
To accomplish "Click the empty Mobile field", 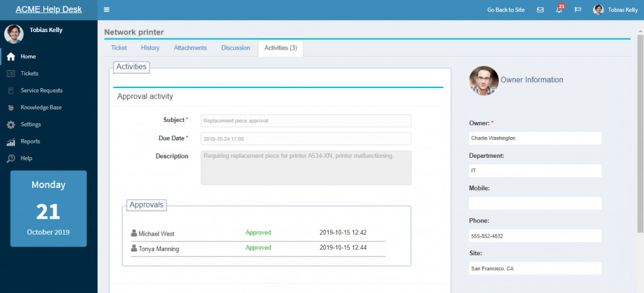I will [535, 203].
